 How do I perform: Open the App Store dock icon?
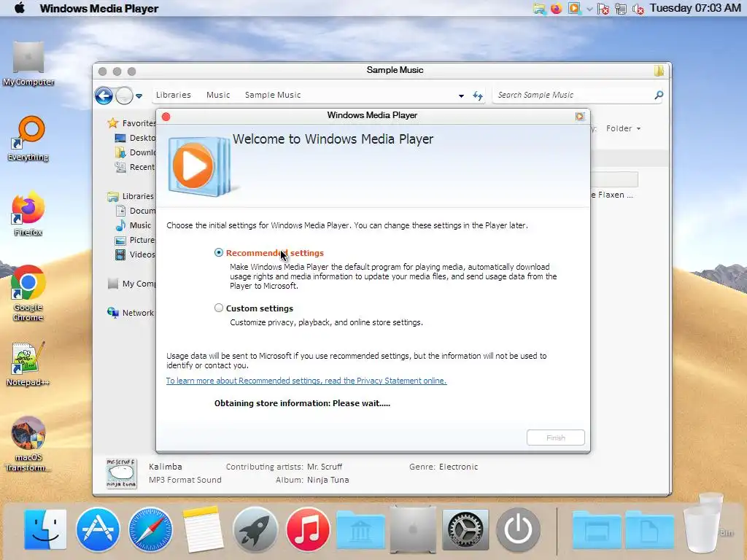[98, 529]
